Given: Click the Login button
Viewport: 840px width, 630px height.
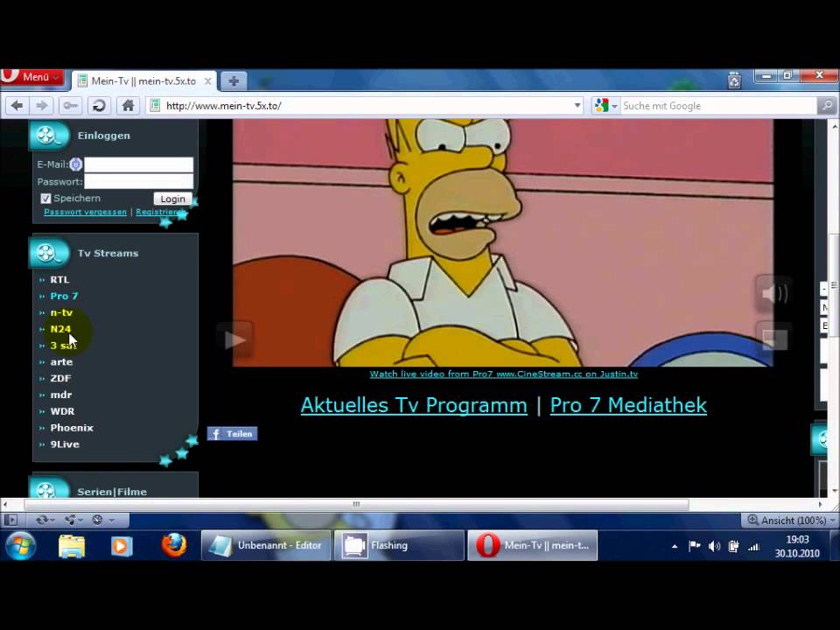Looking at the screenshot, I should click(172, 199).
